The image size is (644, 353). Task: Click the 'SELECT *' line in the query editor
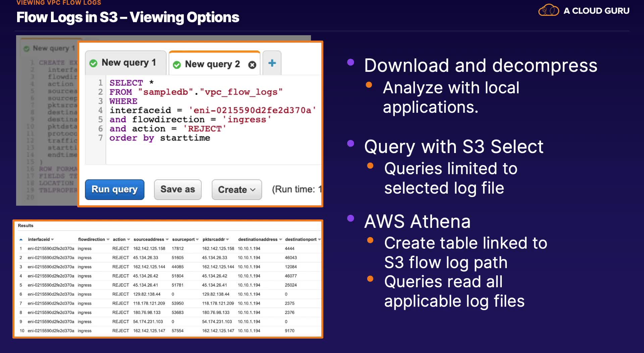[x=131, y=83]
